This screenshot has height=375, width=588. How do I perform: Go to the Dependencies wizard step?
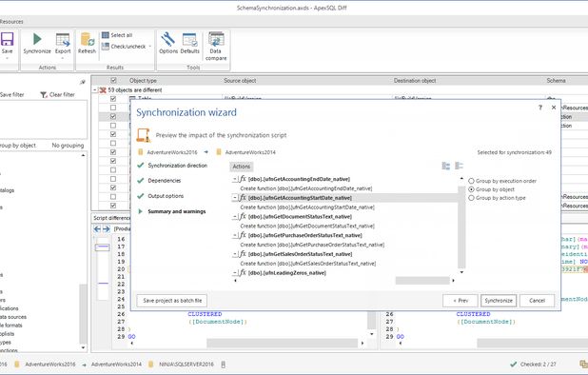point(165,181)
